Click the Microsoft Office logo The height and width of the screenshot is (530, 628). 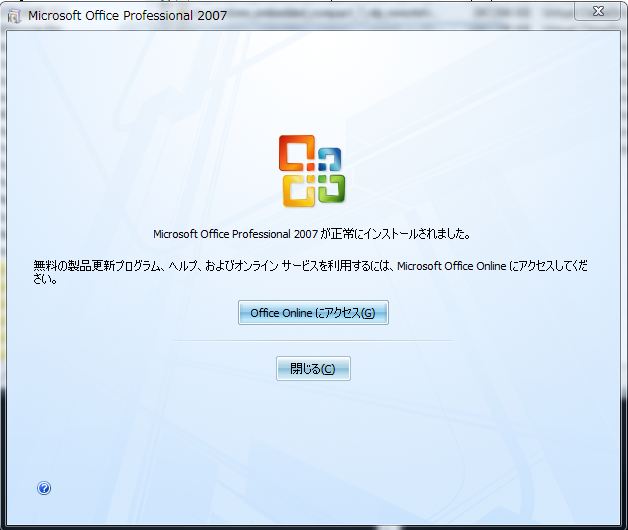point(312,171)
